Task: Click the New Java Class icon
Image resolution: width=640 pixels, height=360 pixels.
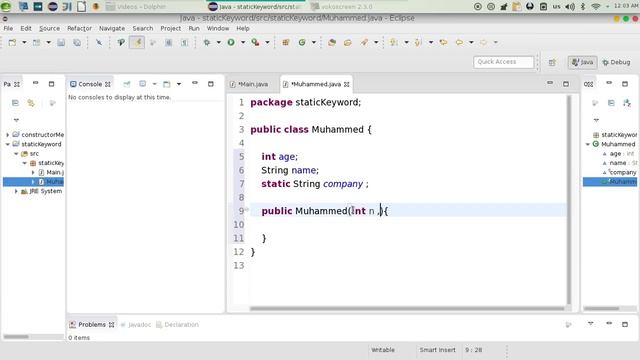Action: (302, 42)
